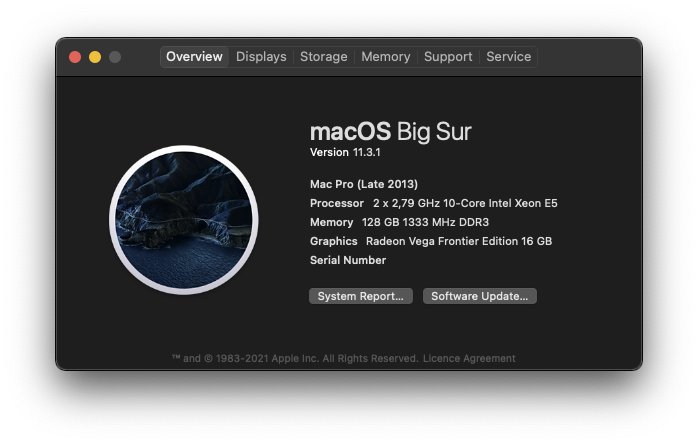Click the 10-Core Intel Xeon E5 processor value
The width and height of the screenshot is (698, 444).
(465, 204)
